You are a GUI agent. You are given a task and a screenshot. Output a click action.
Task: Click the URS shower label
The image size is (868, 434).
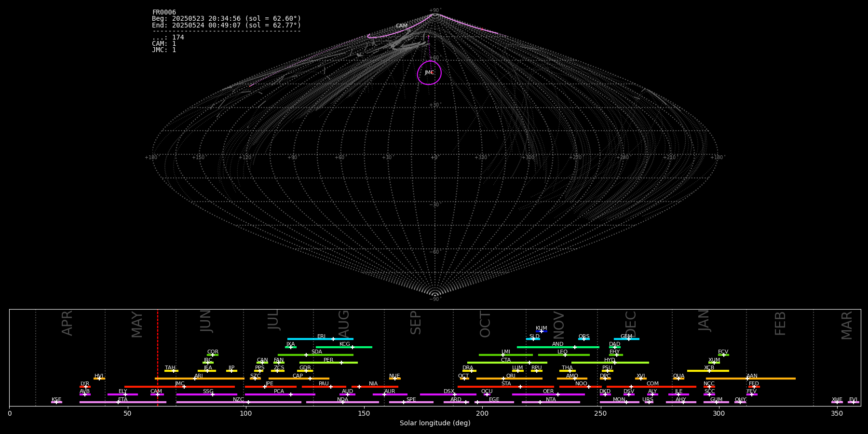click(x=648, y=400)
